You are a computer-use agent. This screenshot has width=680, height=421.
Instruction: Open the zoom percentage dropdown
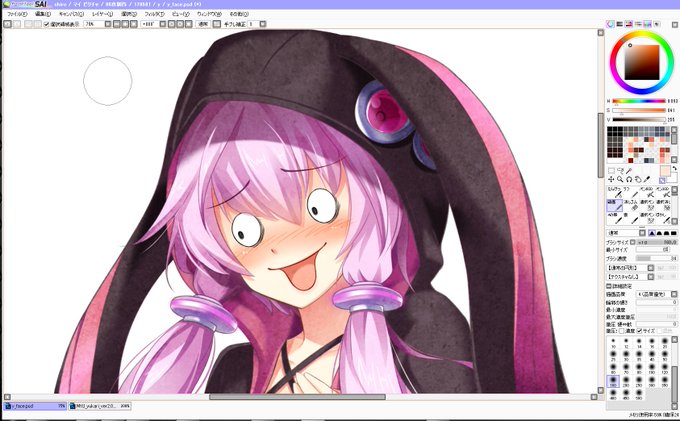point(108,24)
